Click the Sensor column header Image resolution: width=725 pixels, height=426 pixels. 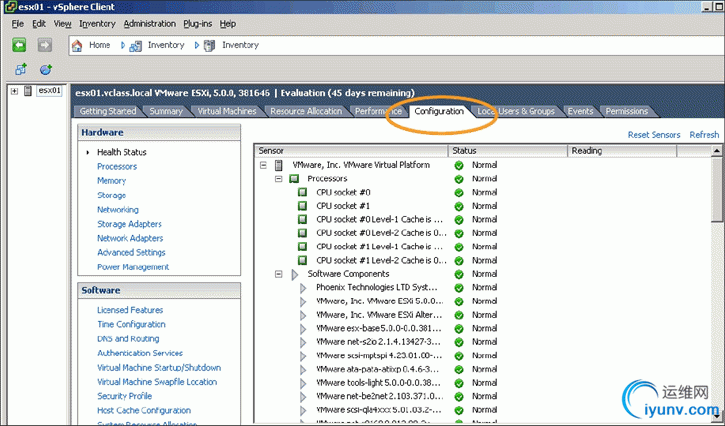(351, 151)
